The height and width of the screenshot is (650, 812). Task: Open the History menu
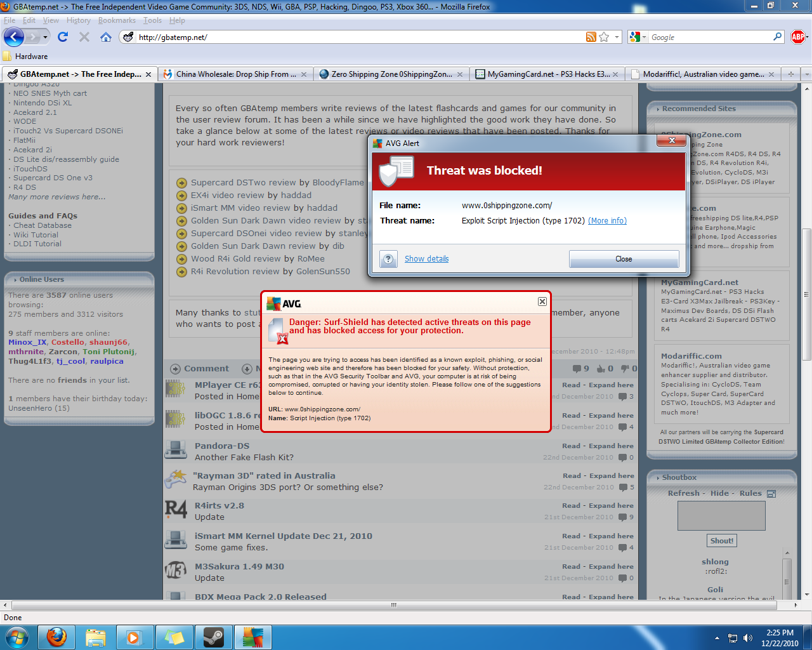pos(79,20)
